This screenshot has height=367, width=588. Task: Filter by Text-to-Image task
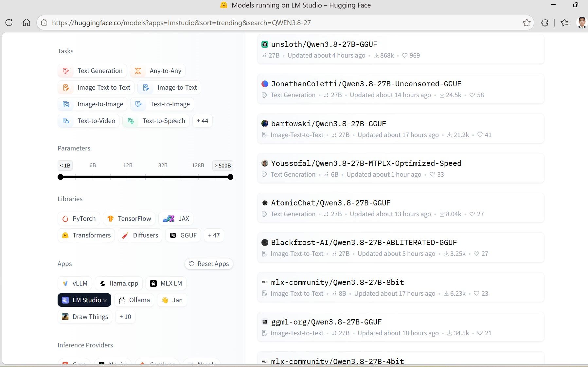[x=162, y=104]
